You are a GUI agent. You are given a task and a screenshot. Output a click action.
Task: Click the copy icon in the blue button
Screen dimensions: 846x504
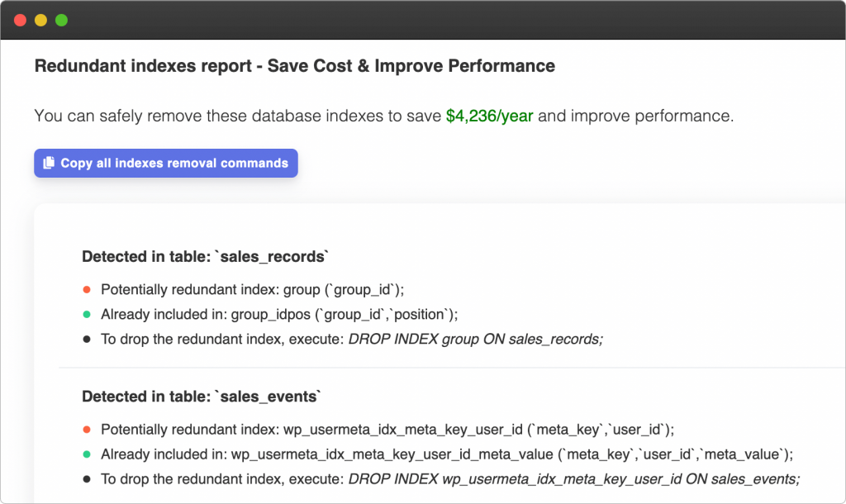[x=49, y=163]
